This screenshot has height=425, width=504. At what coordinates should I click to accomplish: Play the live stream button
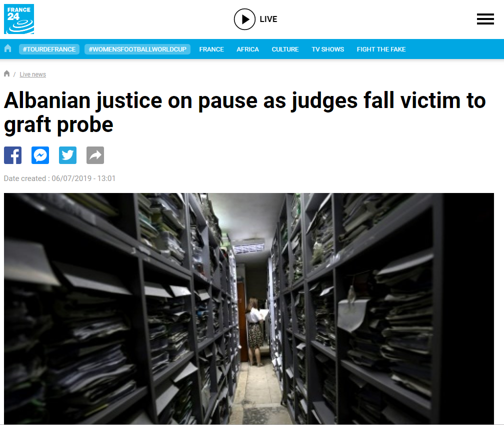click(244, 19)
